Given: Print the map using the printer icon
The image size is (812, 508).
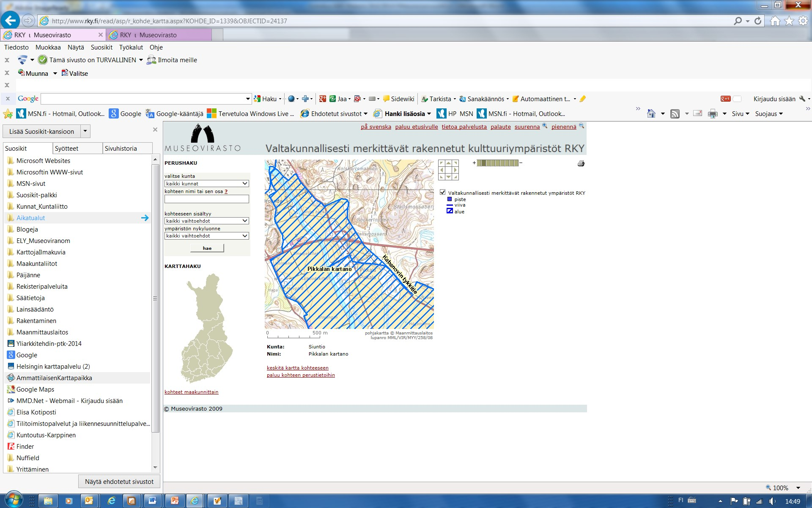Looking at the screenshot, I should [581, 163].
